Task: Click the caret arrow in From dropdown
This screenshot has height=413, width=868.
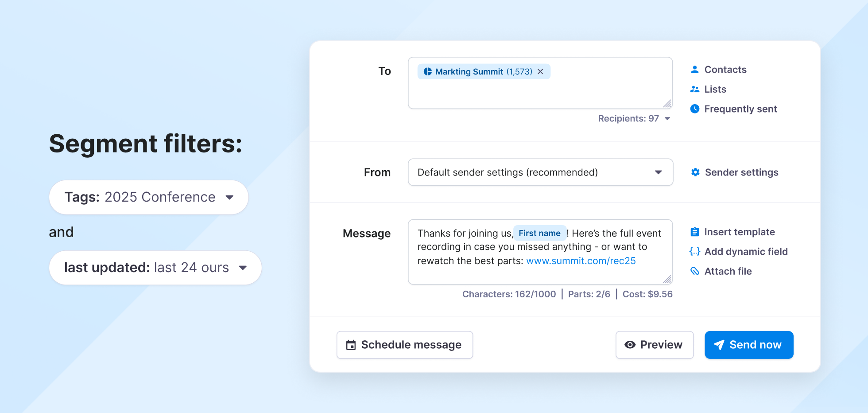Action: point(659,172)
